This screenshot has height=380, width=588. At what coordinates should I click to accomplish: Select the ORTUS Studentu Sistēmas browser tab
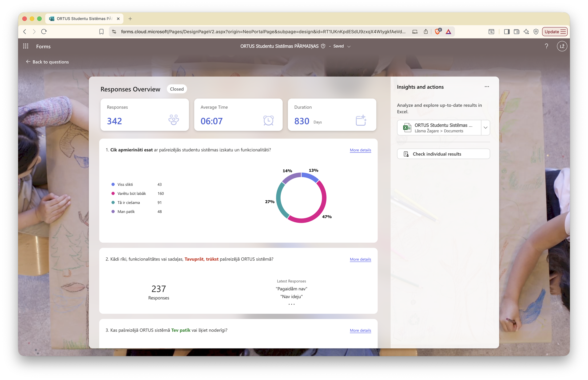[x=84, y=19]
